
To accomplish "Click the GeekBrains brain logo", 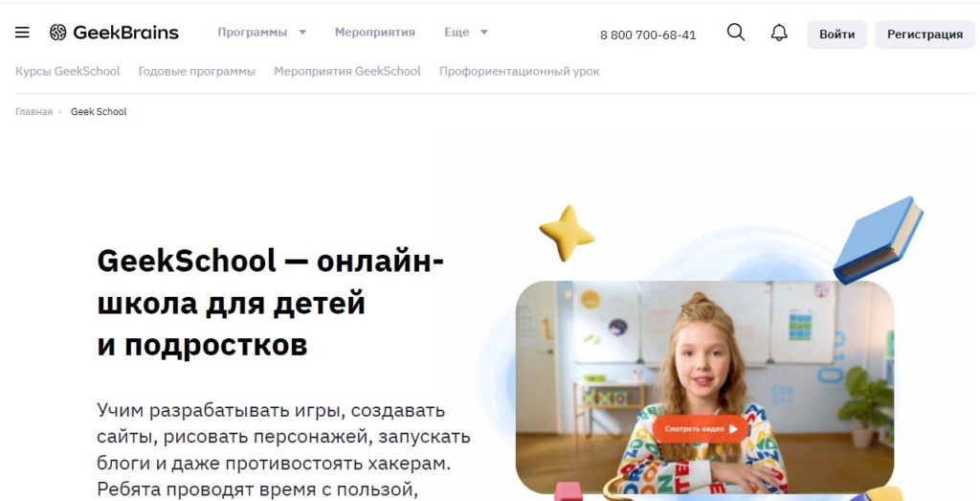I will click(x=58, y=33).
